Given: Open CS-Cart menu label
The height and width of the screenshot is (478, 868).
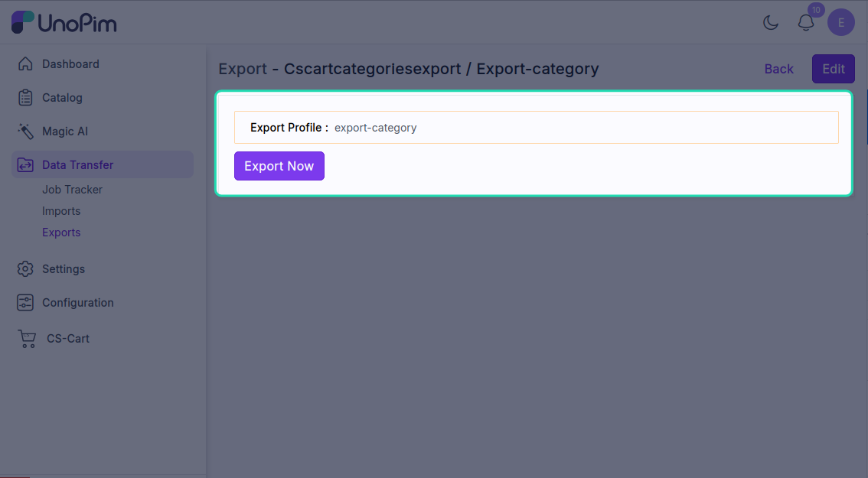Looking at the screenshot, I should [67, 339].
